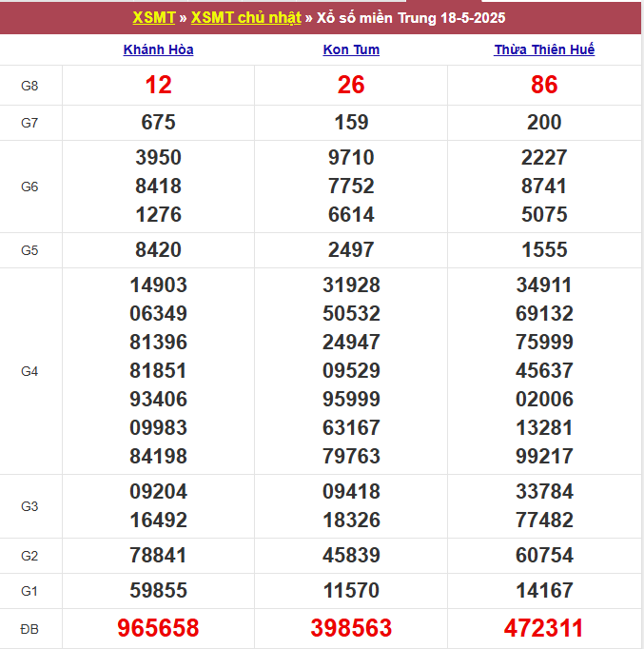Click G2 number 45839

coord(351,556)
